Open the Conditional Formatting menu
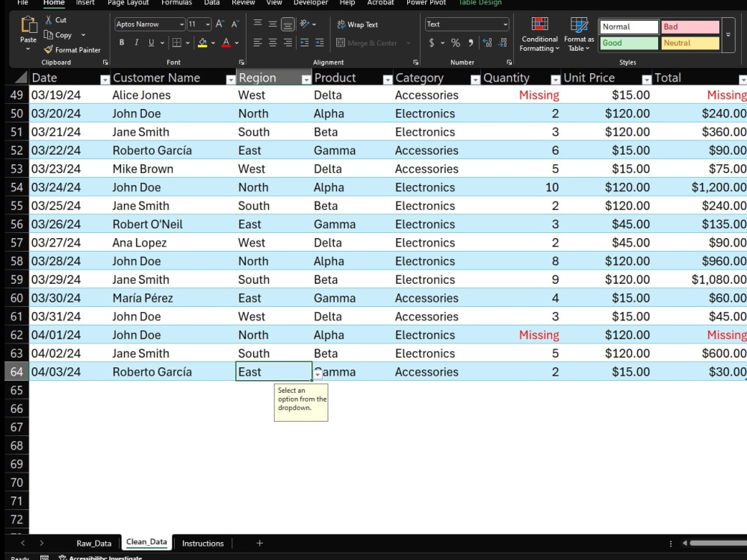This screenshot has height=560, width=747. pos(539,34)
